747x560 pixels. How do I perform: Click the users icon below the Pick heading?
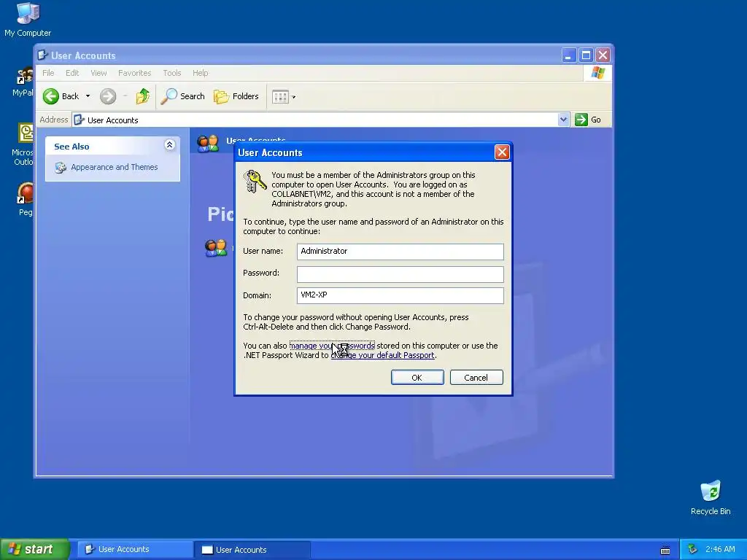tap(216, 248)
